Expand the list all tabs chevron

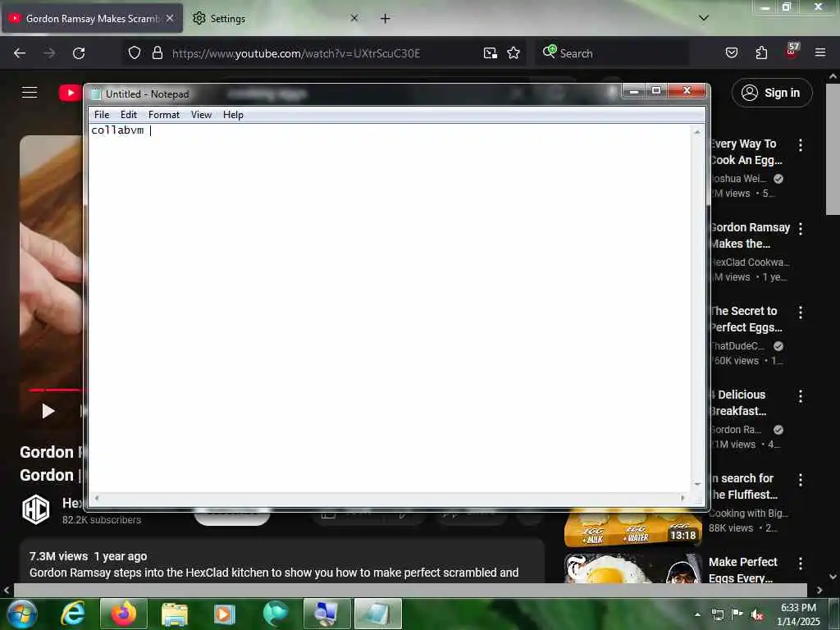point(704,18)
